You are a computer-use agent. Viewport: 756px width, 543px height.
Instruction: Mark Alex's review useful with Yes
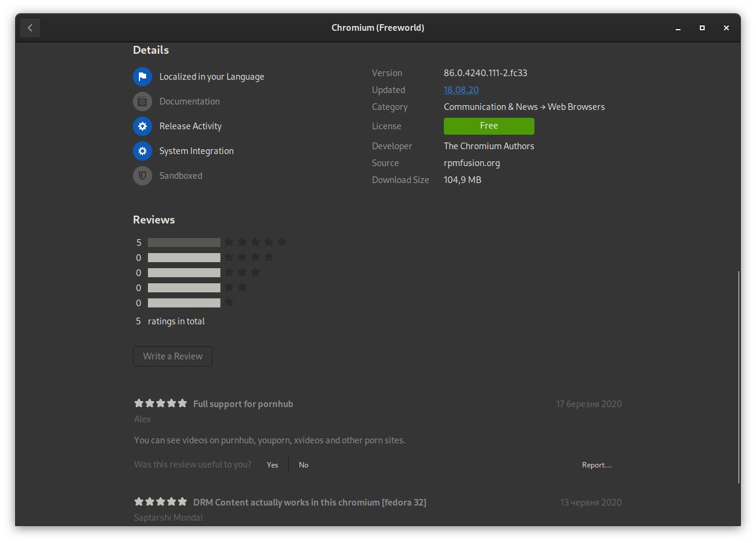pyautogui.click(x=272, y=465)
